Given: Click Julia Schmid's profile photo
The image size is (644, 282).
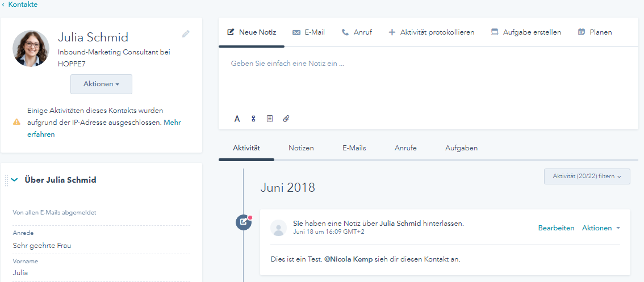Looking at the screenshot, I should pyautogui.click(x=31, y=48).
